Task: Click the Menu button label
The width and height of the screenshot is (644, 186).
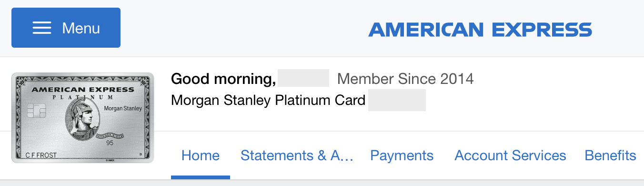Action: [x=81, y=28]
